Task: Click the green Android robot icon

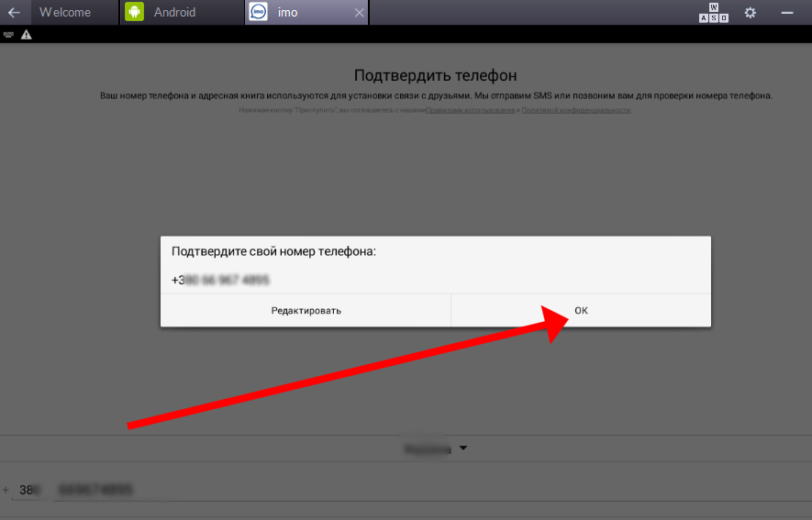Action: 135,13
